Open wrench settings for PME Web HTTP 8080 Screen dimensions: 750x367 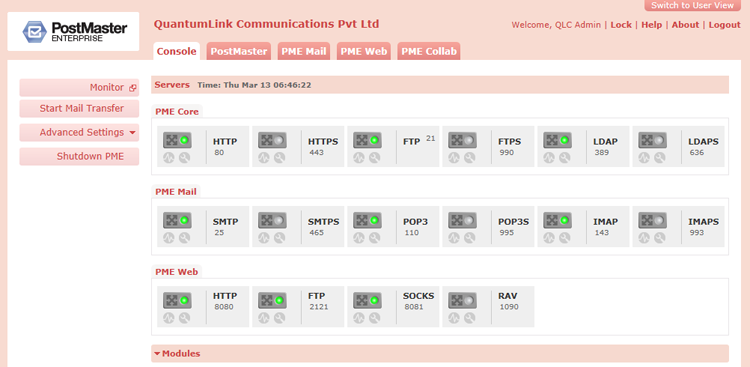tap(184, 318)
